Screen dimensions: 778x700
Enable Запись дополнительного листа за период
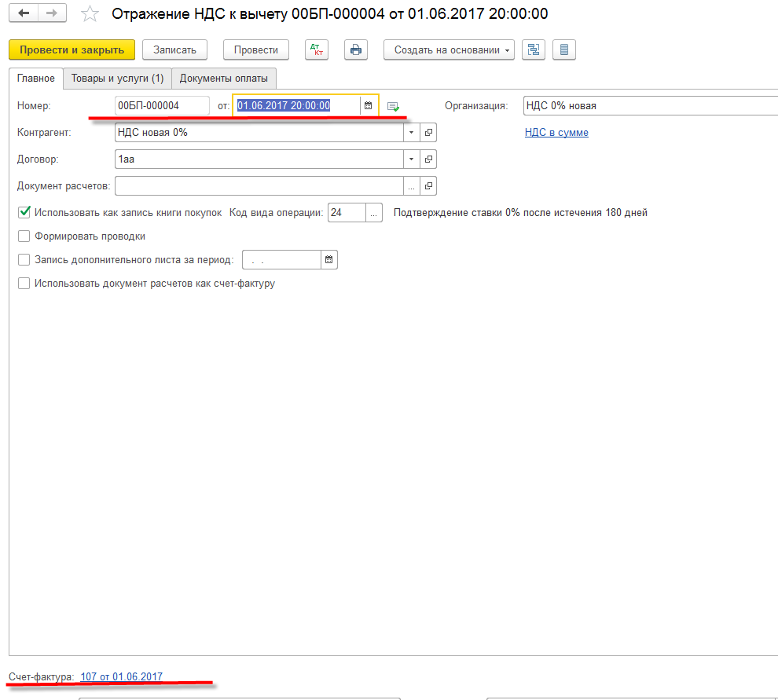click(x=24, y=260)
